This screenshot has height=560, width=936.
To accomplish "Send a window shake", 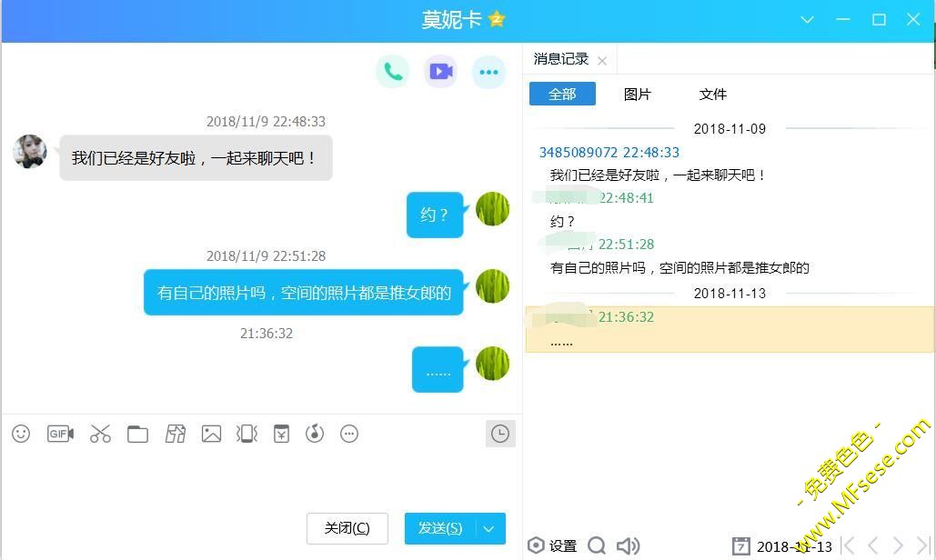I will [x=247, y=435].
